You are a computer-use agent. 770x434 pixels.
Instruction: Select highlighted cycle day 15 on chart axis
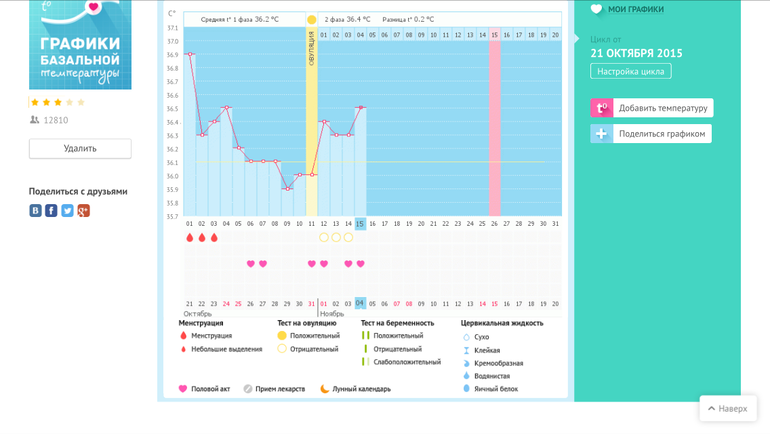(x=360, y=223)
